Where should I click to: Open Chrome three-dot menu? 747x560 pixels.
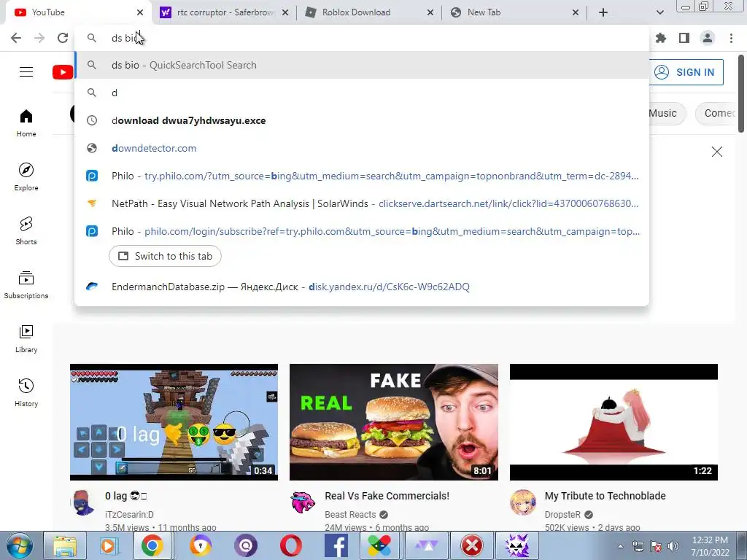click(731, 38)
